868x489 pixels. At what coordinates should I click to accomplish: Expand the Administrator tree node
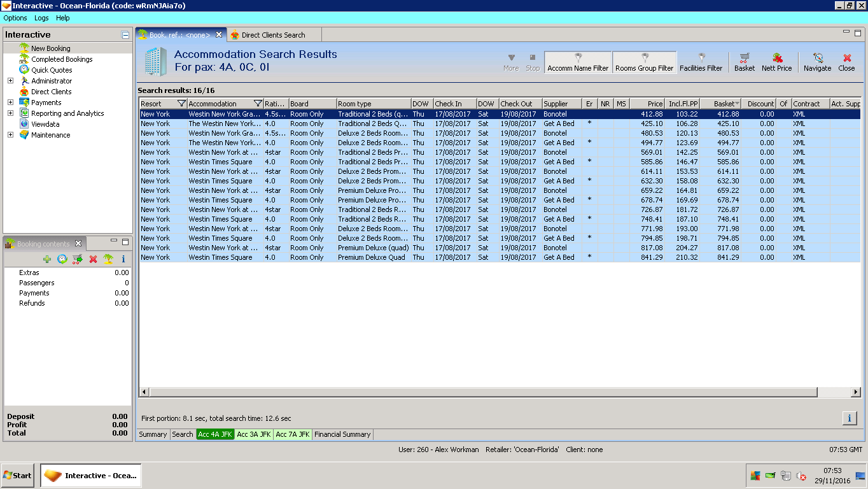click(x=10, y=81)
